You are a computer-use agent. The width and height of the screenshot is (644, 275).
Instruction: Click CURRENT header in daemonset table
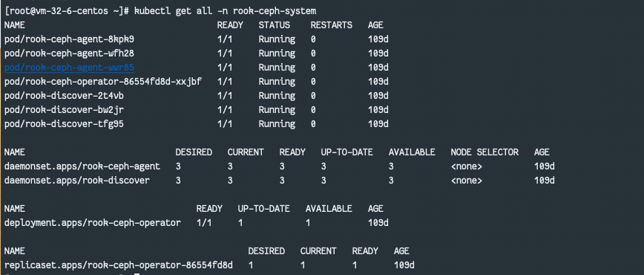(x=246, y=152)
